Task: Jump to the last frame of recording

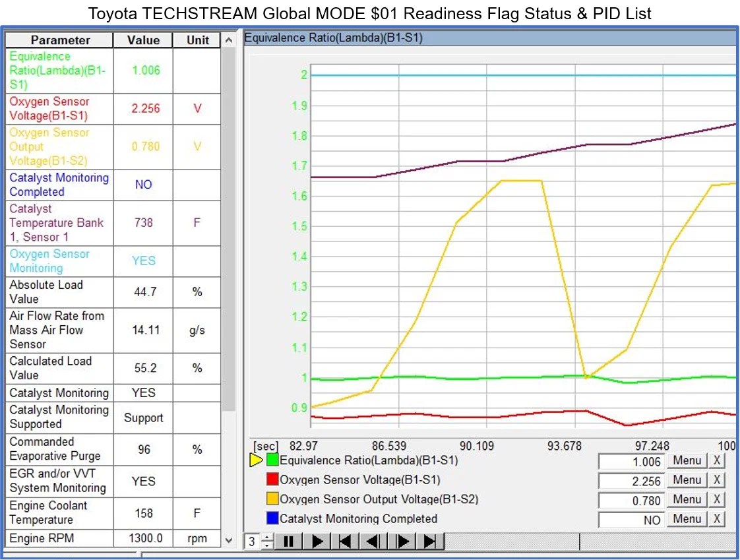Action: pyautogui.click(x=430, y=541)
